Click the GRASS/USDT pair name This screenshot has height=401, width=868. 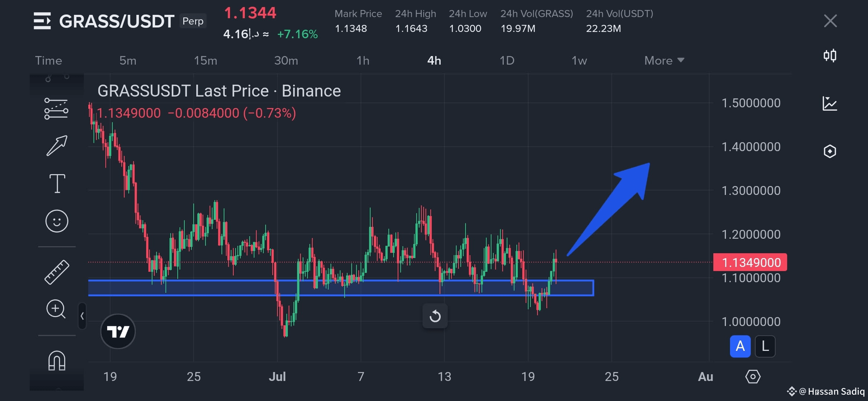tap(116, 21)
